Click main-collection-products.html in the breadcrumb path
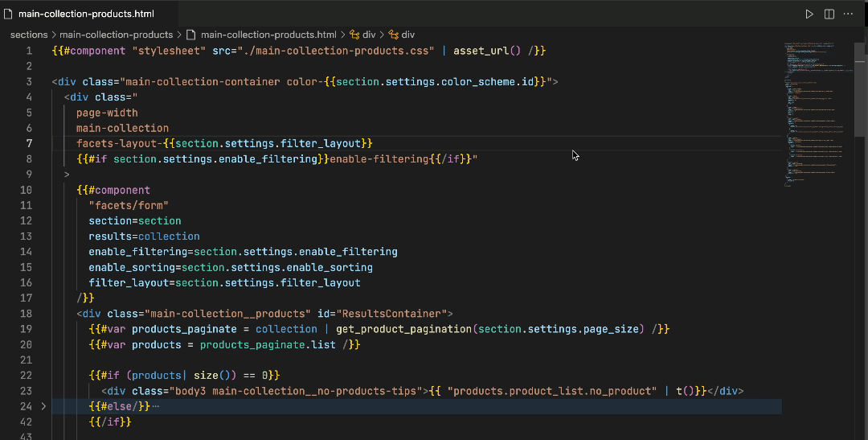This screenshot has width=868, height=440. point(268,35)
